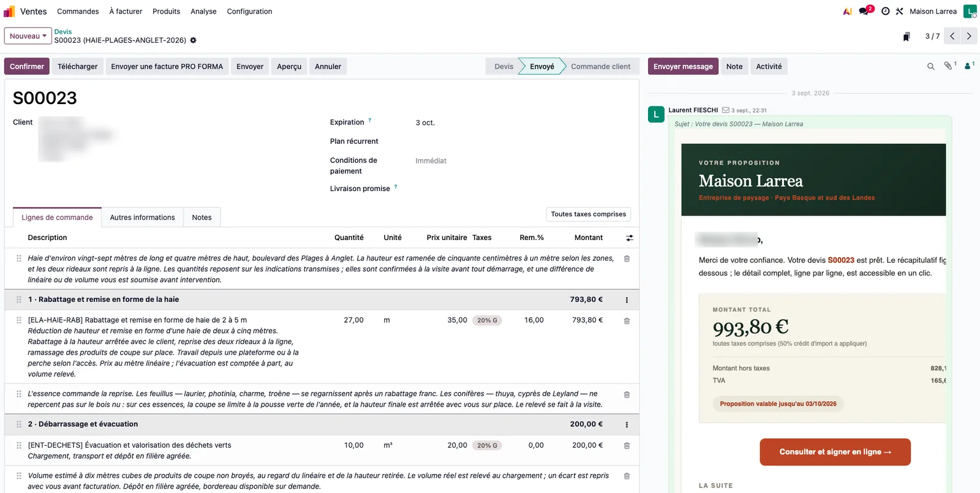The height and width of the screenshot is (493, 980).
Task: Click the Devis breadcrumb link
Action: (x=63, y=32)
